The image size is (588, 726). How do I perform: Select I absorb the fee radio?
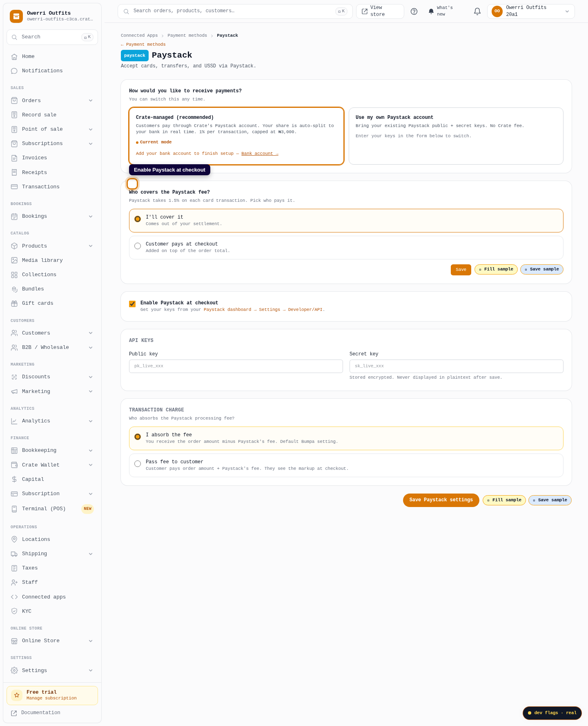[138, 437]
